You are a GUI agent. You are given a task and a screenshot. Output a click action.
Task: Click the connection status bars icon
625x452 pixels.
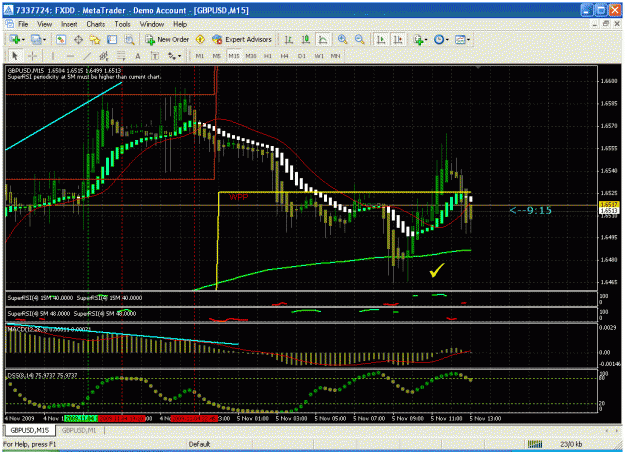pyautogui.click(x=535, y=444)
